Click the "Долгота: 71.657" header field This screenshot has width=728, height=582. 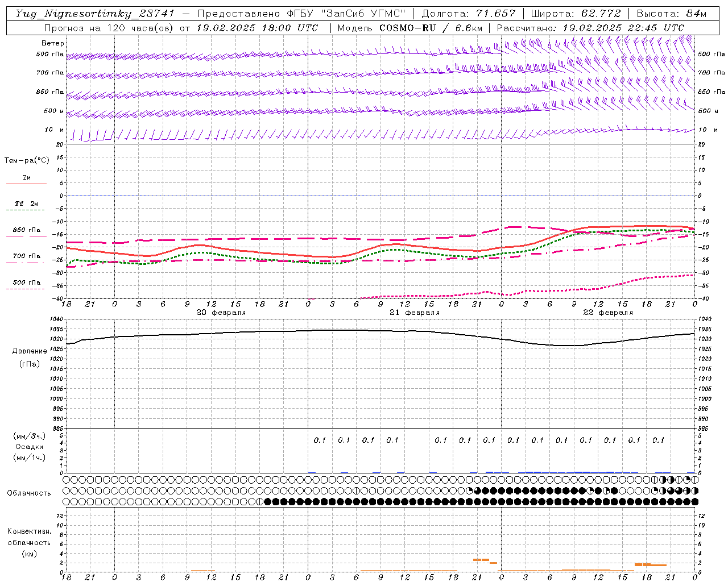click(468, 14)
